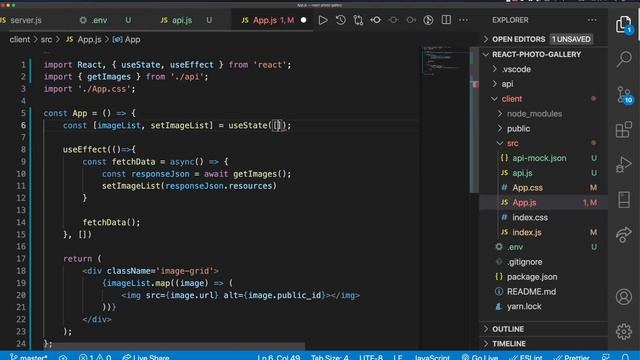Screen dimensions: 640x360
Task: Expand the node_modules folder
Action: (x=543, y=113)
